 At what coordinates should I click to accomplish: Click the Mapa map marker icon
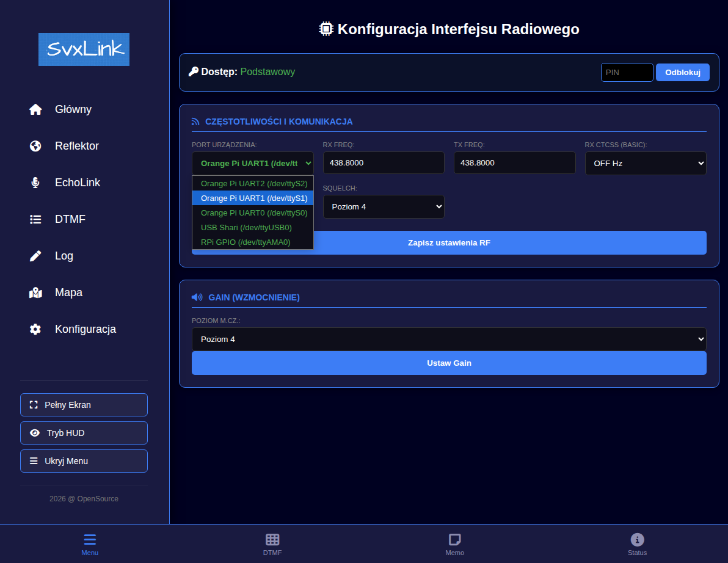[35, 292]
